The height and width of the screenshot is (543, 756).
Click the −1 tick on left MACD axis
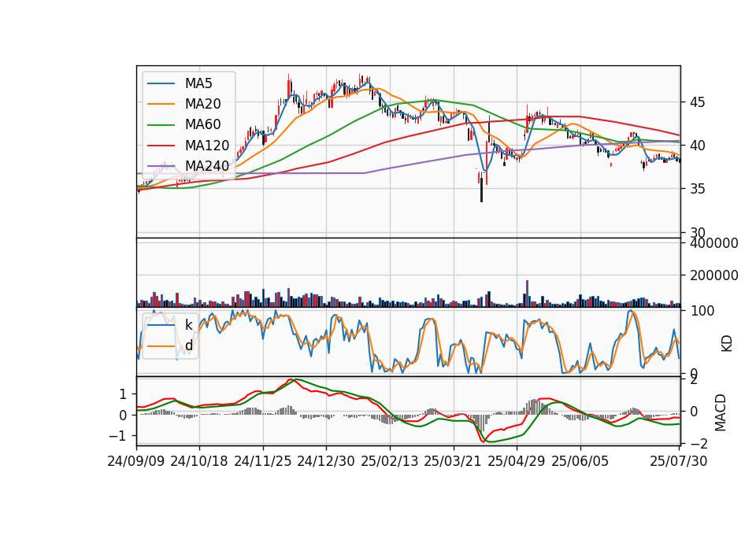(117, 436)
